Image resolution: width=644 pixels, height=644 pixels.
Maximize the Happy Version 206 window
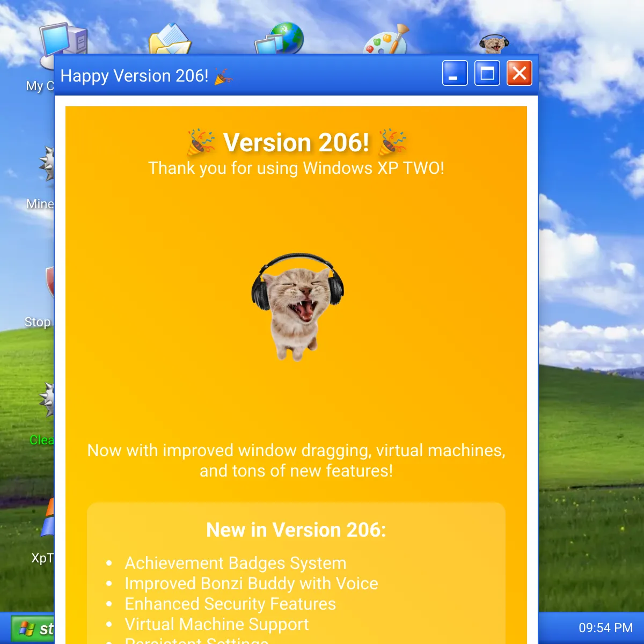[487, 73]
